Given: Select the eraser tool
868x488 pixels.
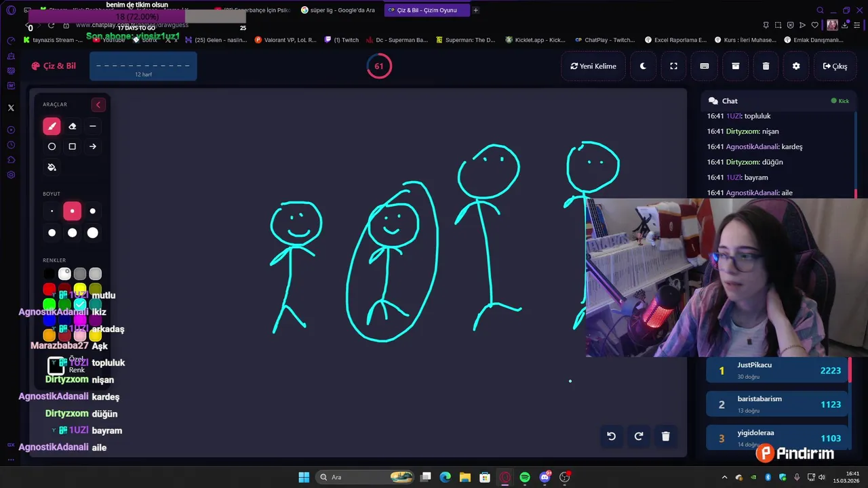Looking at the screenshot, I should click(x=73, y=126).
